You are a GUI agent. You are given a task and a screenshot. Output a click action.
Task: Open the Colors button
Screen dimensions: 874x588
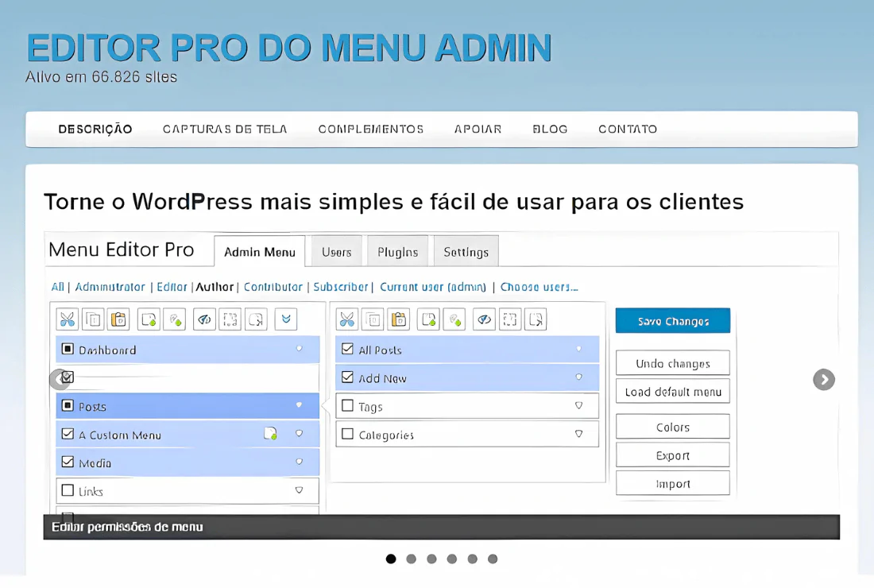(673, 427)
